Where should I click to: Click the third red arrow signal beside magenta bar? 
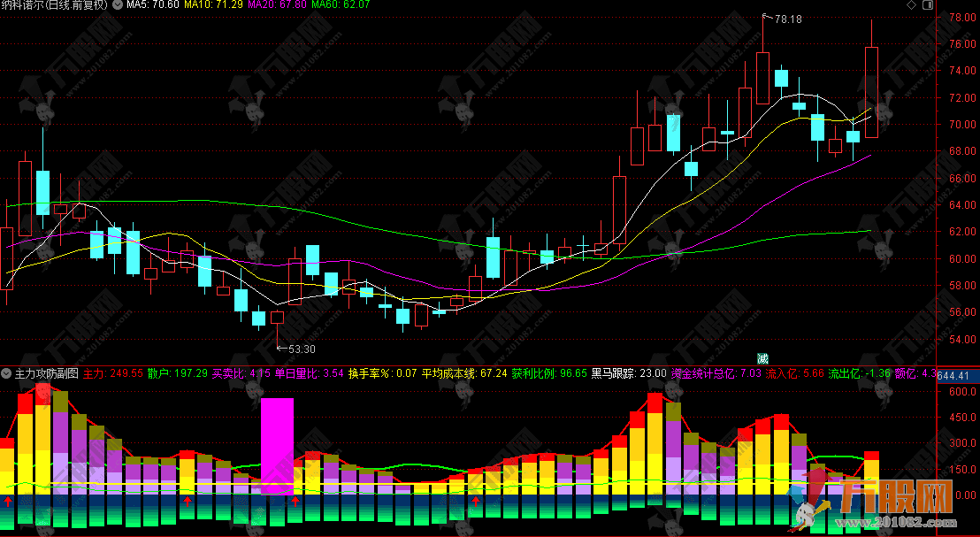(295, 502)
